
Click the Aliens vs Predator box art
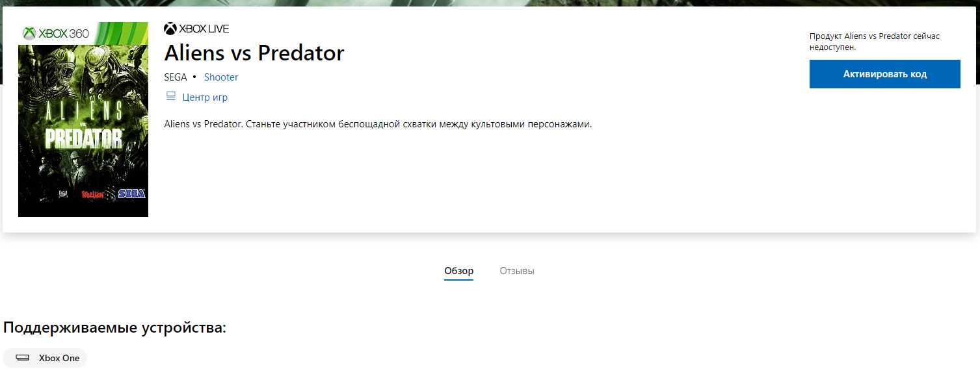83,120
